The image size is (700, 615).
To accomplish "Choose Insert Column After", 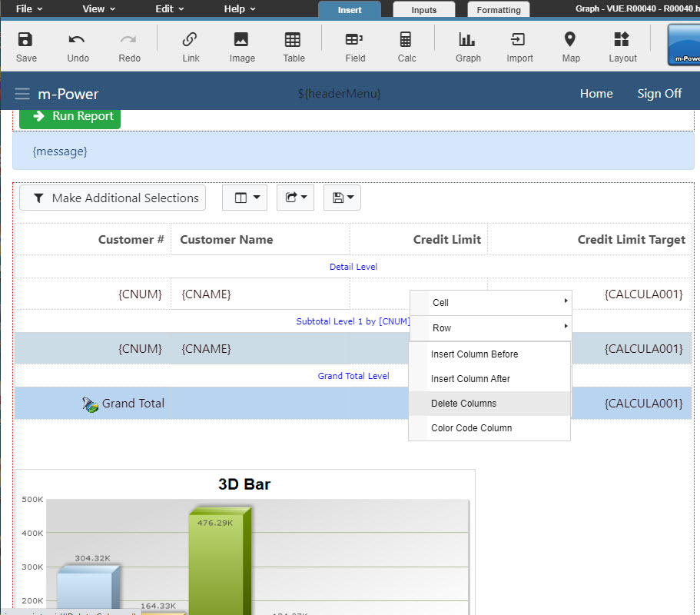I will click(489, 379).
